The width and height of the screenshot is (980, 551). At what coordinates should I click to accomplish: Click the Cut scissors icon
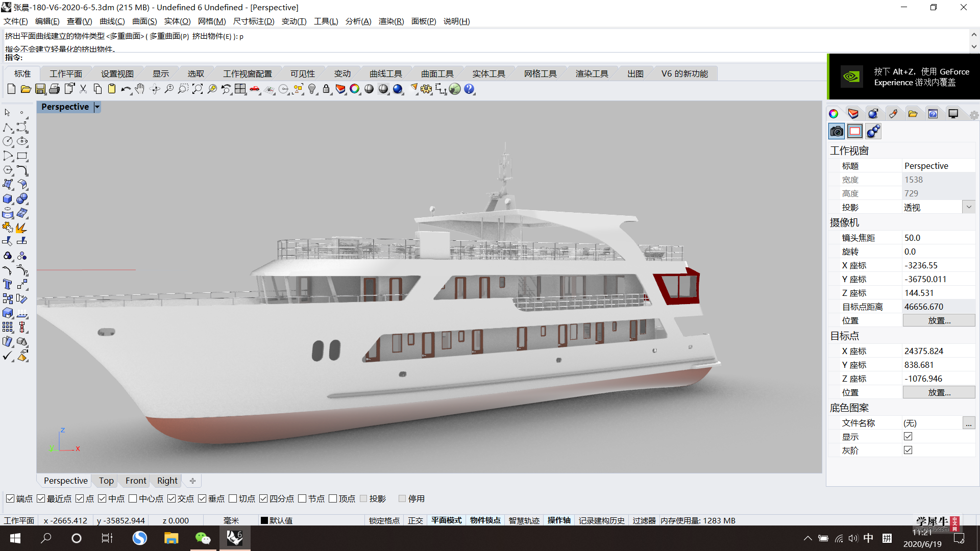point(83,89)
